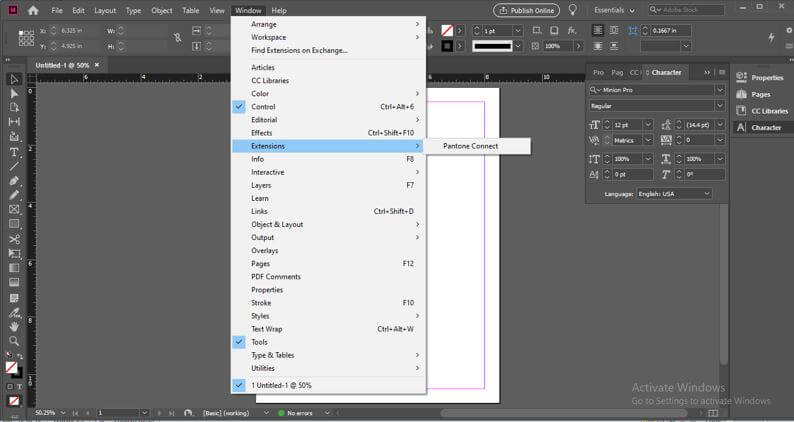794x422 pixels.
Task: Choose Effects from Window menu
Action: tap(329, 133)
